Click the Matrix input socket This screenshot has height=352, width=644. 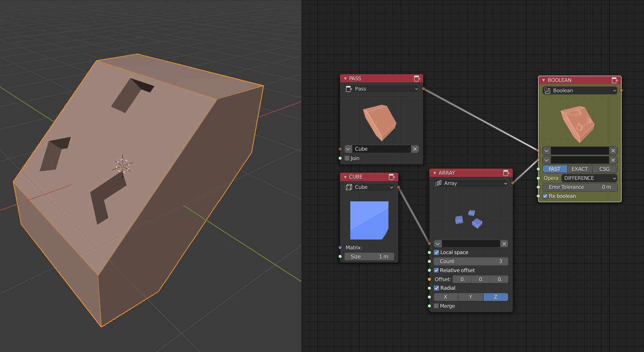click(x=340, y=248)
